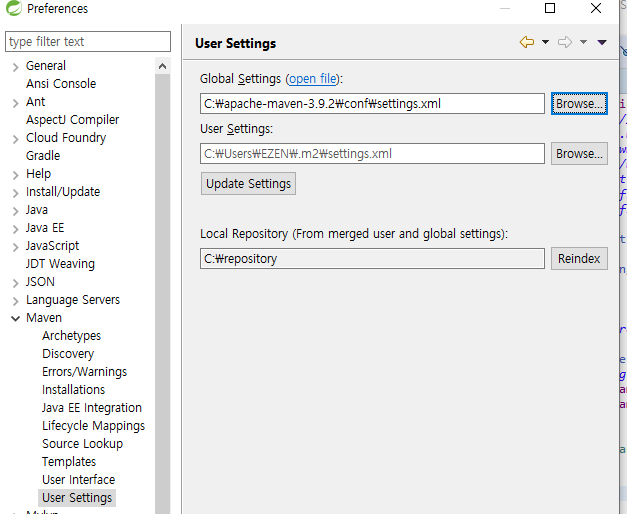
Task: Click the Local Repository path field
Action: (372, 258)
